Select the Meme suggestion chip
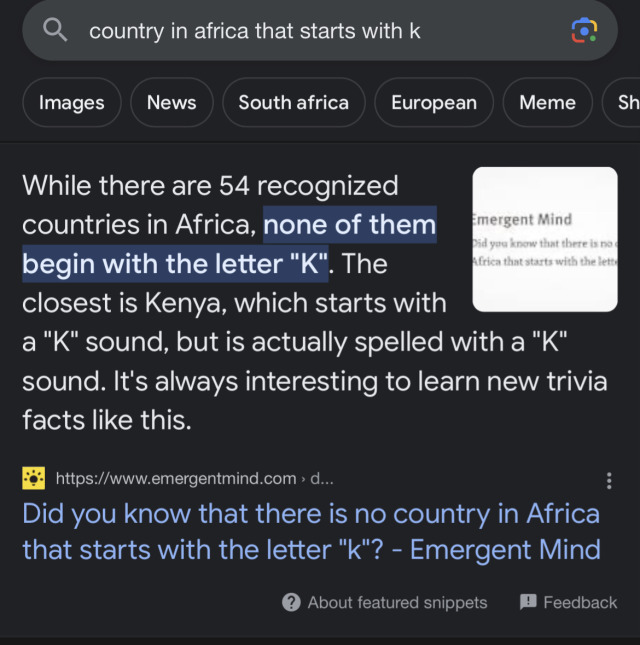 tap(547, 103)
